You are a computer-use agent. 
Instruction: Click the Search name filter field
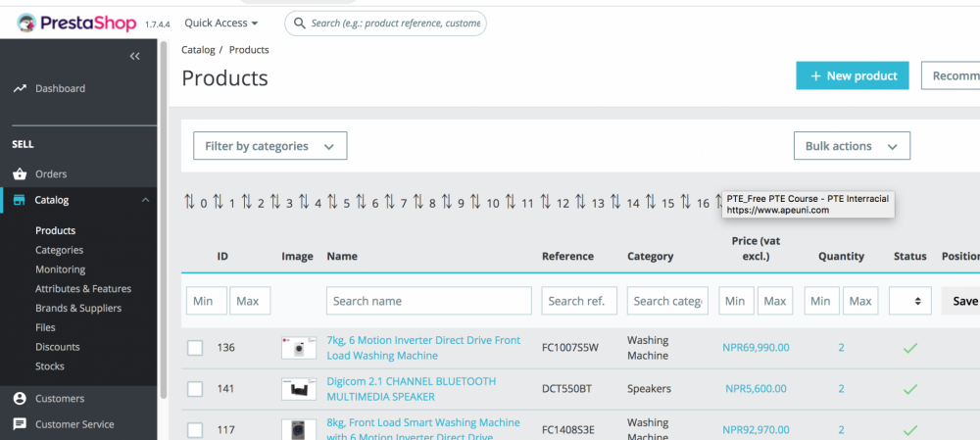click(428, 301)
